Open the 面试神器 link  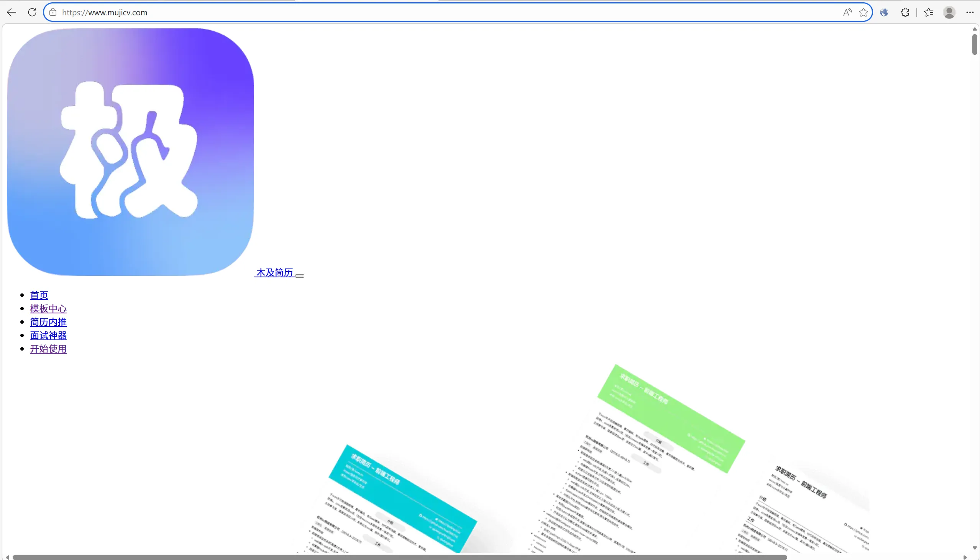(x=48, y=335)
